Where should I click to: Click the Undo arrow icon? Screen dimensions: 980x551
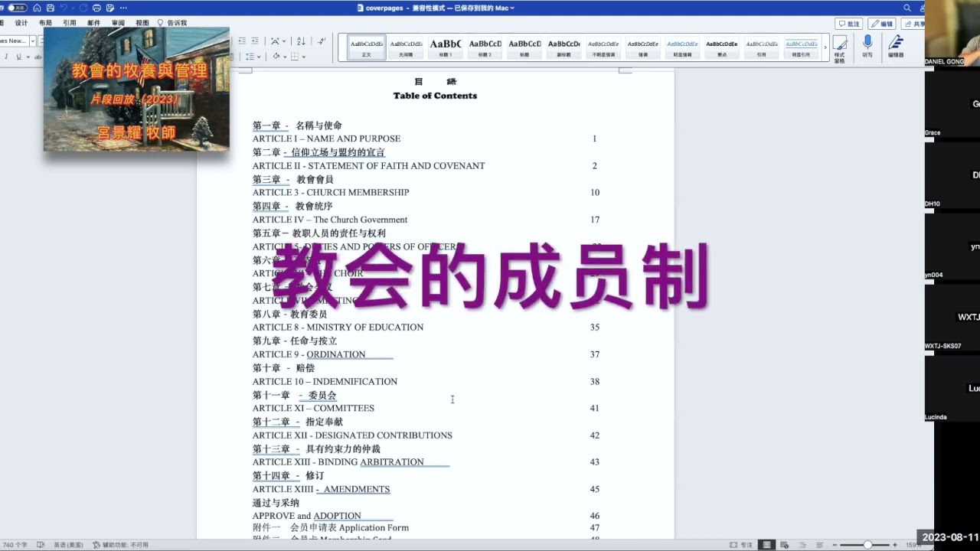click(65, 8)
